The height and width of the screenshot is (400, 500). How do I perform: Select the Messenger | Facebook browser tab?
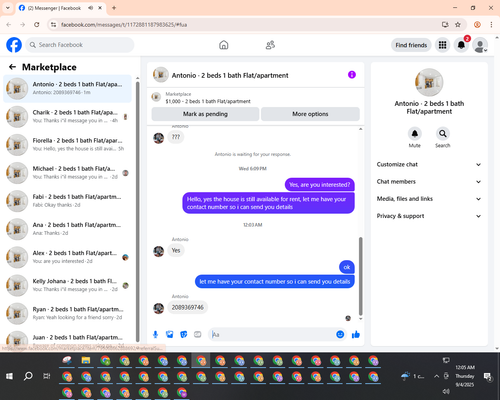(61, 8)
